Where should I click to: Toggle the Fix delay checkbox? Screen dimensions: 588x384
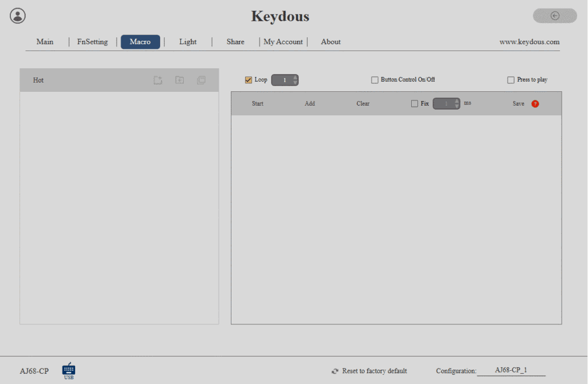coord(415,103)
